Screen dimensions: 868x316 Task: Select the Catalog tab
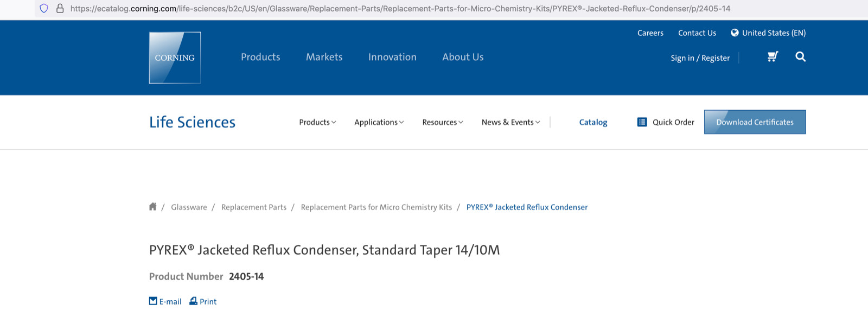593,122
